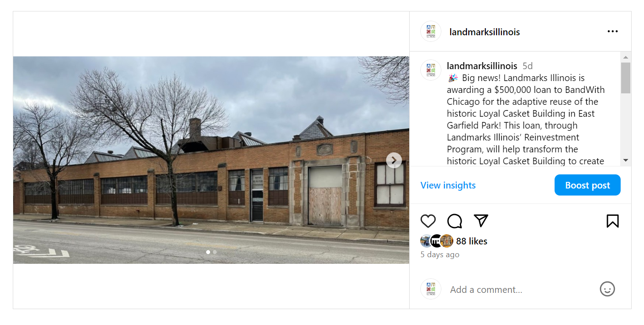Click the 5 days ago timestamp
This screenshot has height=325, width=644.
click(x=440, y=255)
